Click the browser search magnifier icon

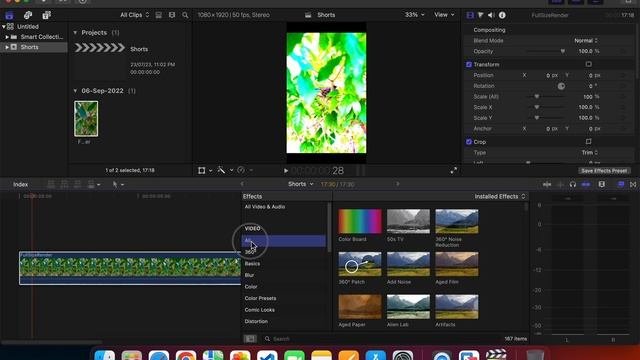coord(185,15)
